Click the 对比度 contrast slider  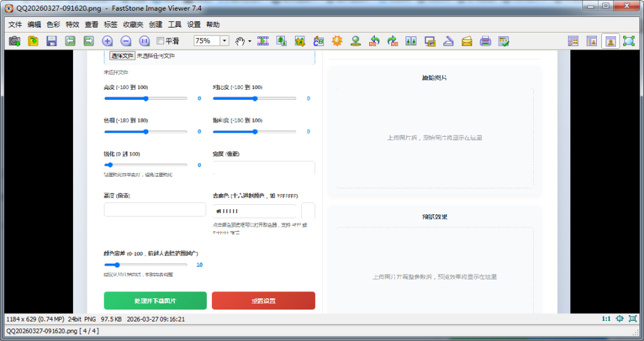[x=255, y=99]
